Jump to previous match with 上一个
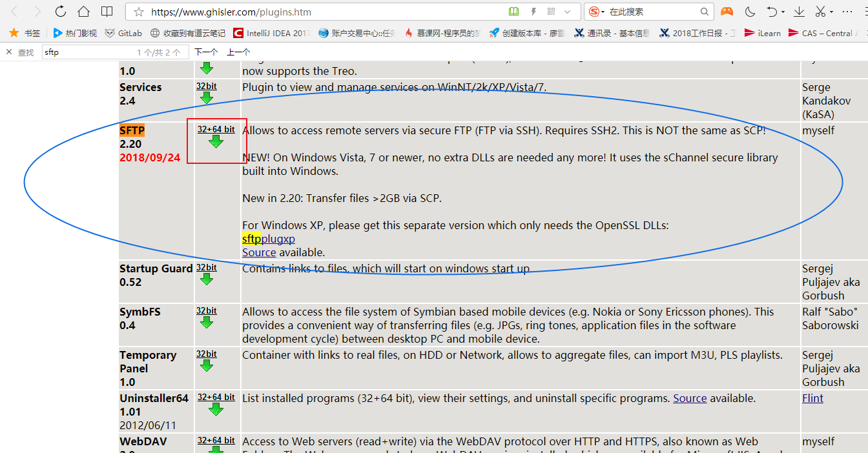868x453 pixels. click(x=238, y=52)
